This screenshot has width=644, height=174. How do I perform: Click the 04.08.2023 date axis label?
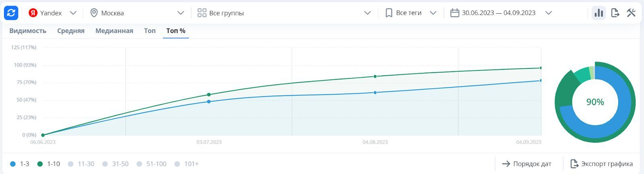point(375,142)
